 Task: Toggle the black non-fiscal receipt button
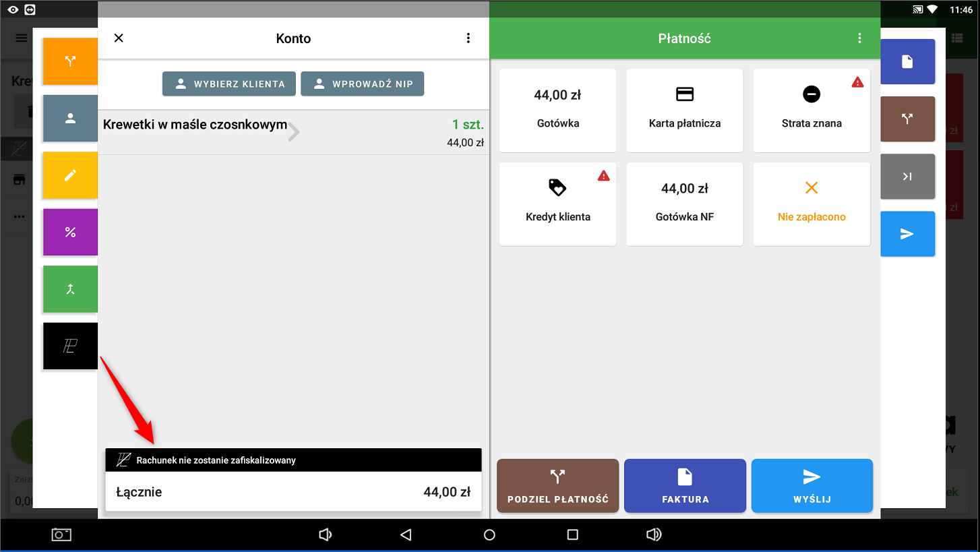[70, 346]
